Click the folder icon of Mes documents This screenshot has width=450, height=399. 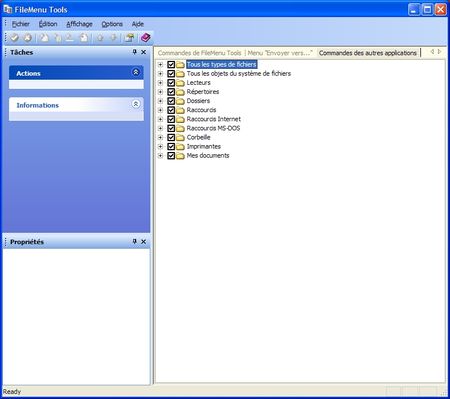coord(180,156)
